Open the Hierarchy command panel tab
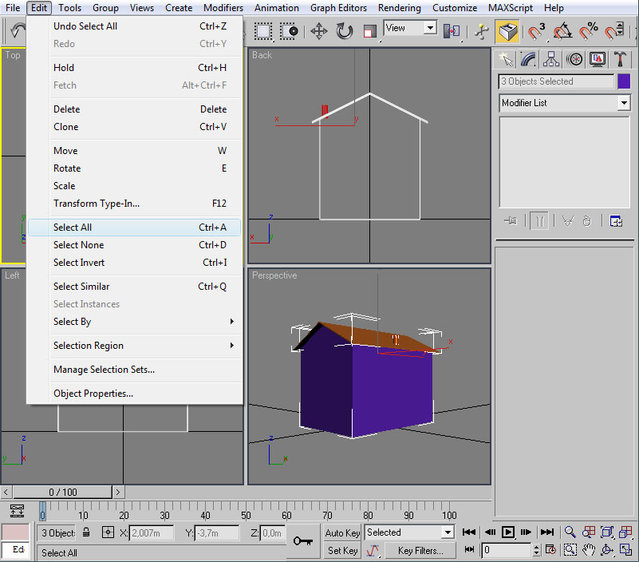This screenshot has width=639, height=562. 551,60
